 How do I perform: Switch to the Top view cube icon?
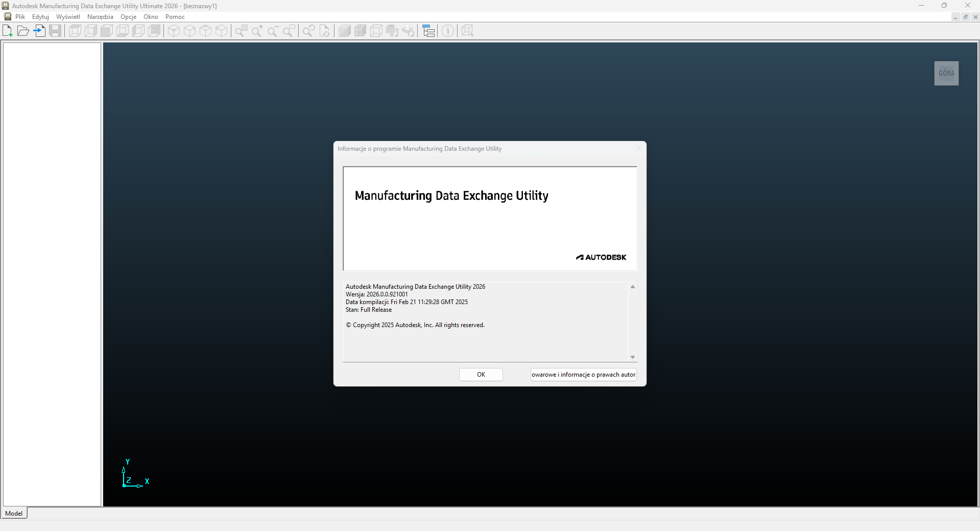tap(75, 31)
